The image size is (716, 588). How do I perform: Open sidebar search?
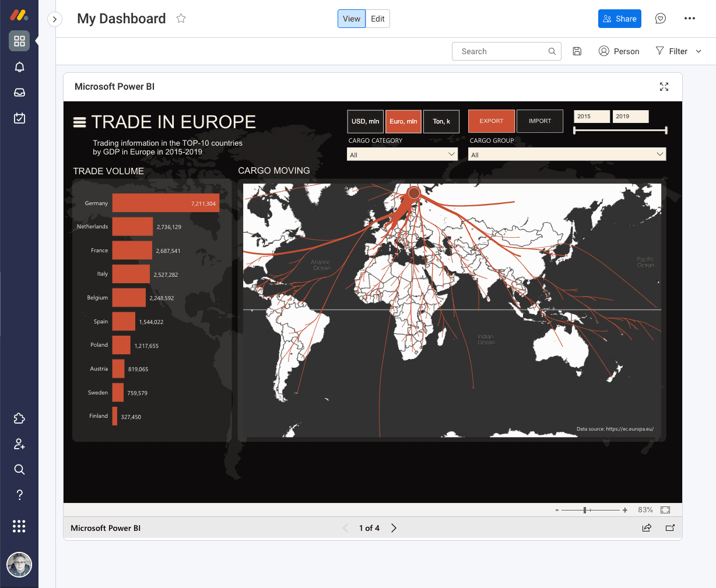coord(19,469)
